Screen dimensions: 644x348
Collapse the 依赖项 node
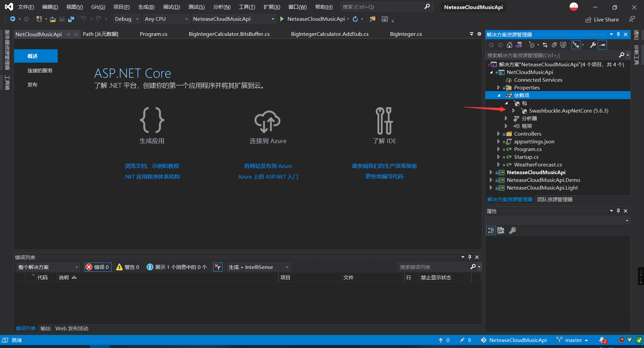tap(499, 95)
